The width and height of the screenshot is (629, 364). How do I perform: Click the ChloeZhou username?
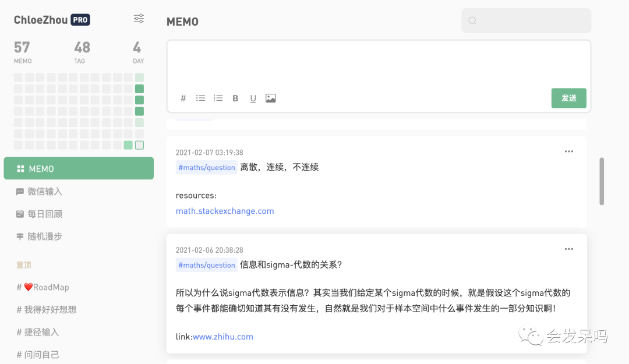click(x=41, y=20)
